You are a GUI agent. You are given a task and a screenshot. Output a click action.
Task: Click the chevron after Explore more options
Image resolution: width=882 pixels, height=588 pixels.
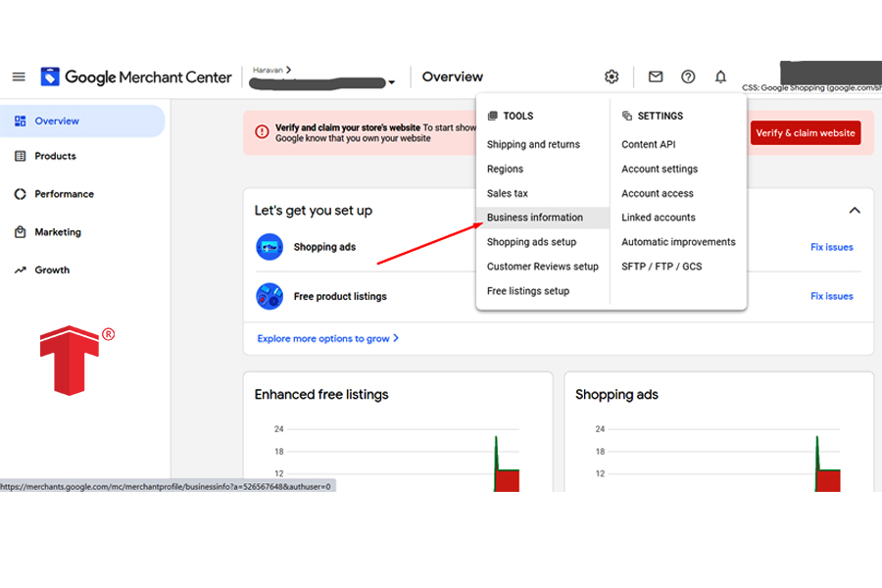[396, 337]
